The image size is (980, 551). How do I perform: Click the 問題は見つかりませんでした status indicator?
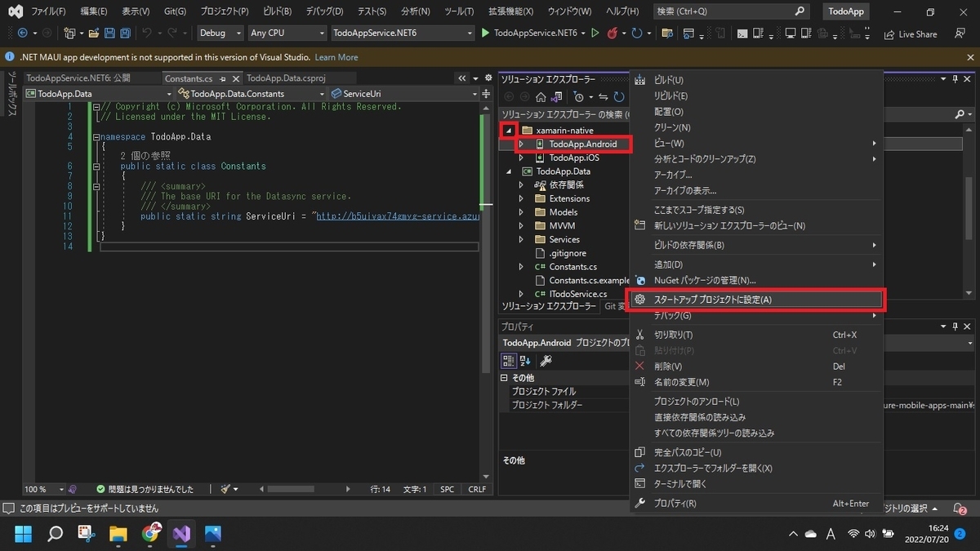(145, 489)
